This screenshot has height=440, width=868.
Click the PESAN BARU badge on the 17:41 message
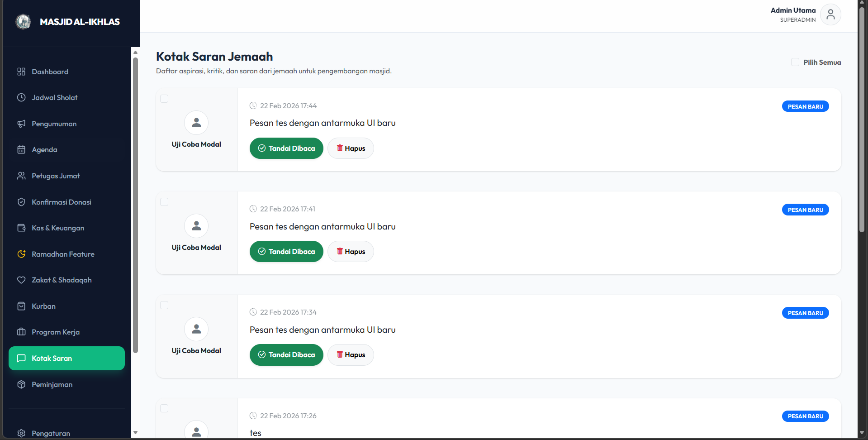(x=806, y=210)
